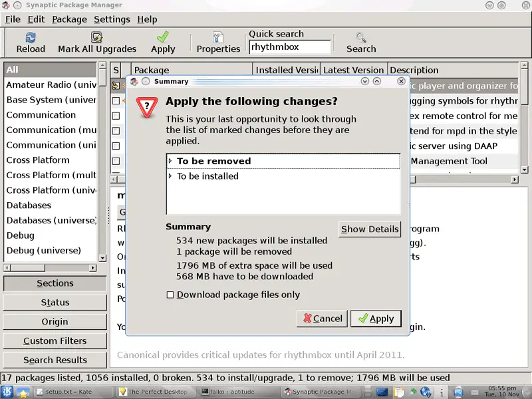Image resolution: width=532 pixels, height=399 pixels.
Task: Enable the Download package files only checkbox
Action: pyautogui.click(x=170, y=295)
